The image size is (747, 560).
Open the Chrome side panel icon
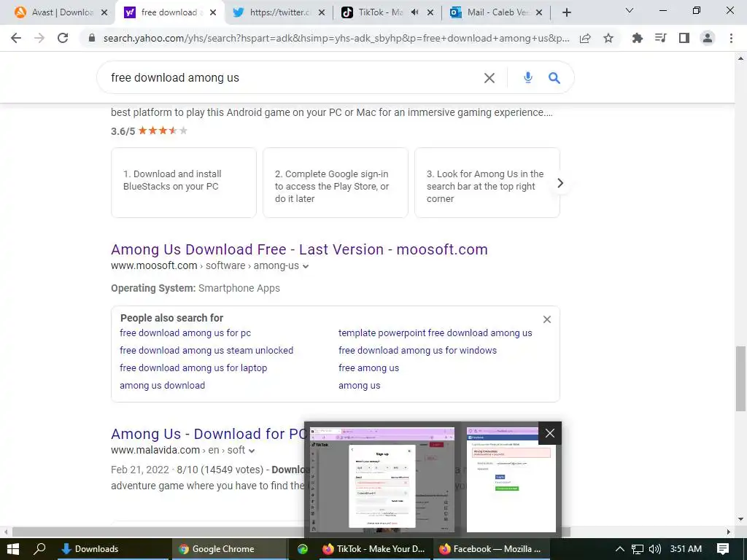(x=684, y=38)
